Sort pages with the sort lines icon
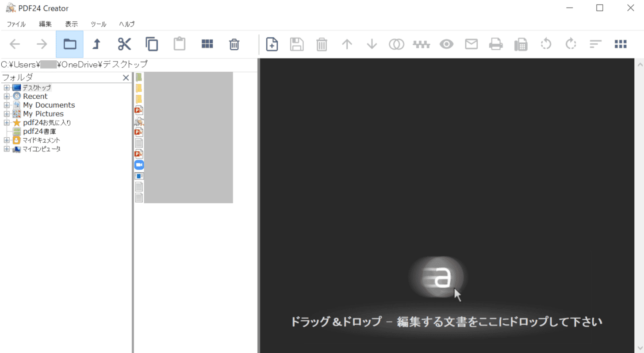Screen dimensions: 644x353 [596, 44]
